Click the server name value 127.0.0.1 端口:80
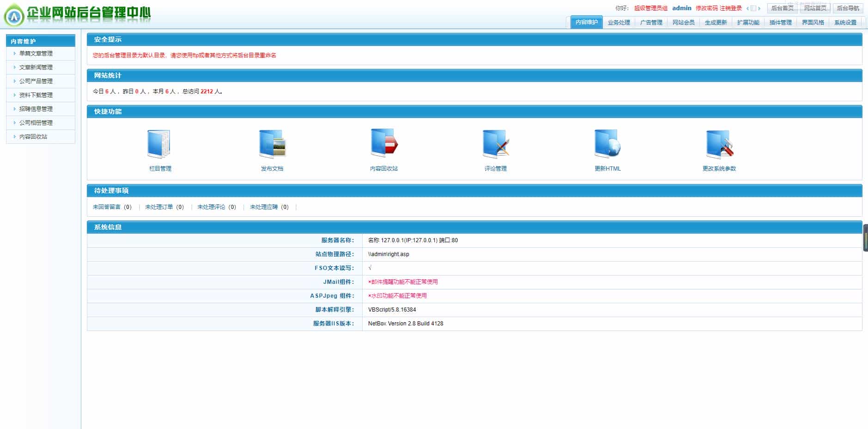868x429 pixels. (413, 240)
